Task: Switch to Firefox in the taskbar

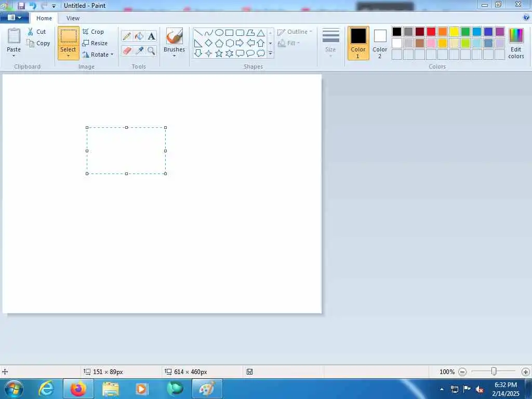Action: click(78, 389)
